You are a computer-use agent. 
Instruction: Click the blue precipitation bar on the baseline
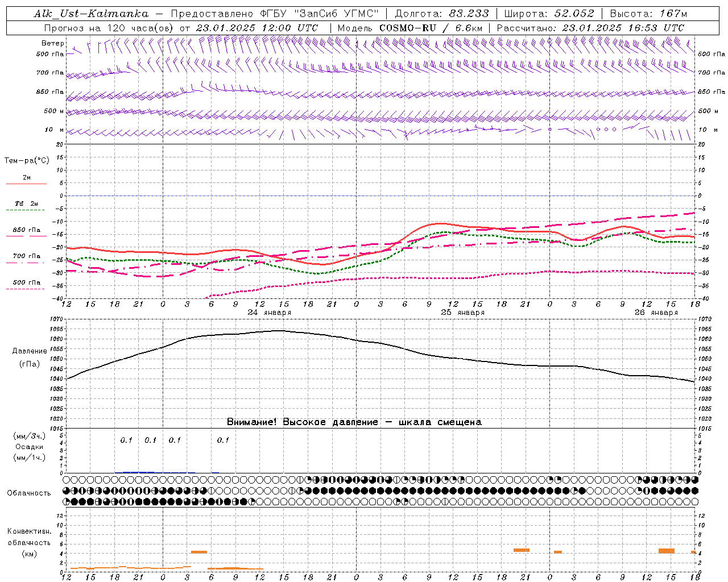[x=139, y=472]
